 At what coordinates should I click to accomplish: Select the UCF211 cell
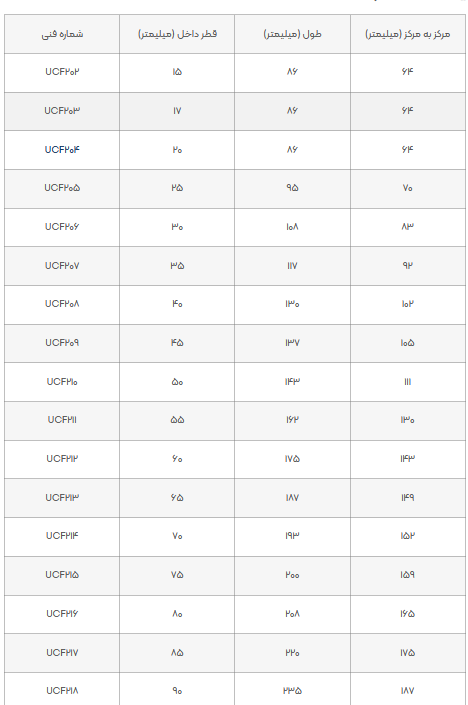pyautogui.click(x=62, y=420)
